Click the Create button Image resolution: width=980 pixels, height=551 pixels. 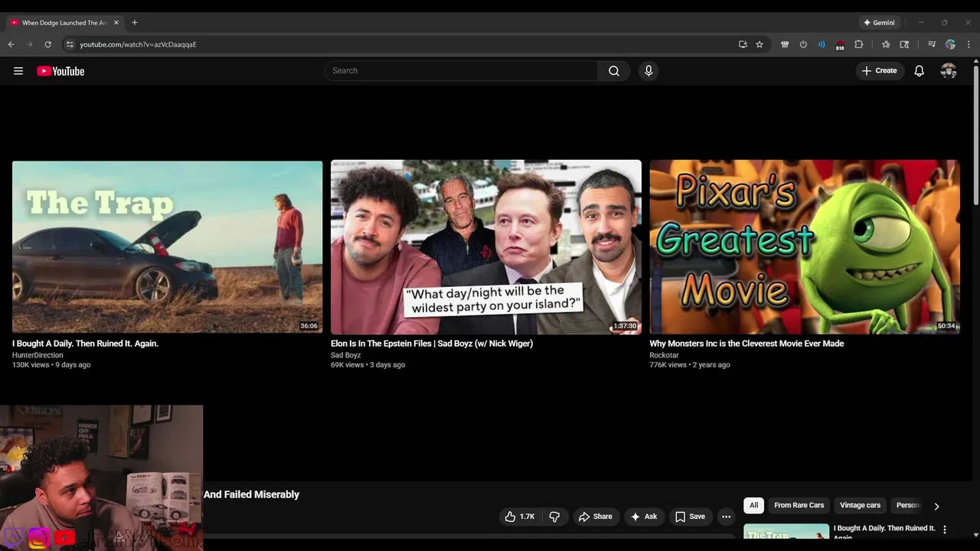tap(879, 71)
